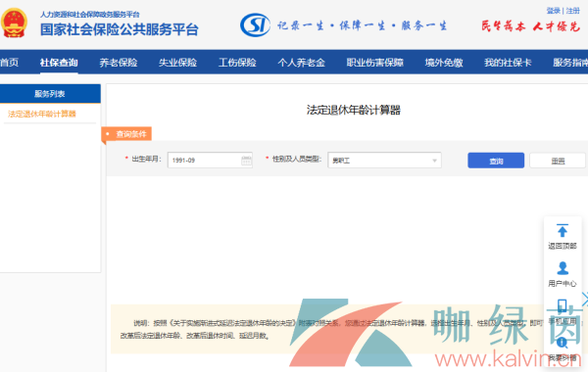Image resolution: width=588 pixels, height=372 pixels.
Task: Open the user center person icon
Action: coord(563,268)
